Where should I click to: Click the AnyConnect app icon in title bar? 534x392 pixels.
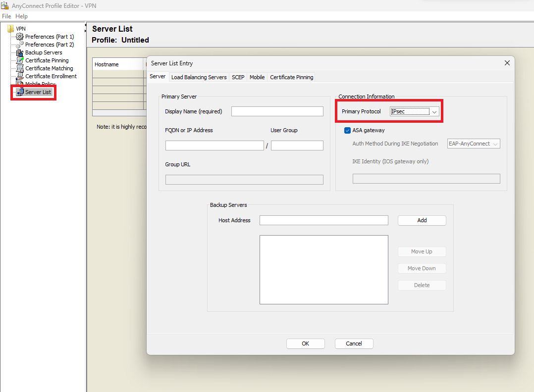click(x=5, y=5)
